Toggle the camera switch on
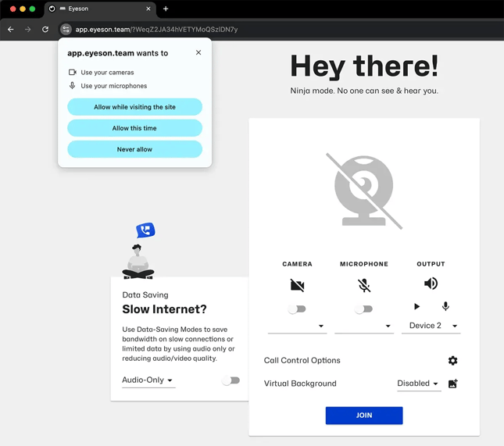The height and width of the screenshot is (446, 504). [x=297, y=309]
